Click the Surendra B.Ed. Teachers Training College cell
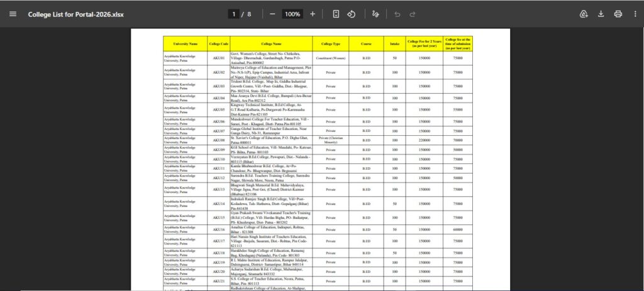The width and height of the screenshot is (644, 291). coord(271,178)
